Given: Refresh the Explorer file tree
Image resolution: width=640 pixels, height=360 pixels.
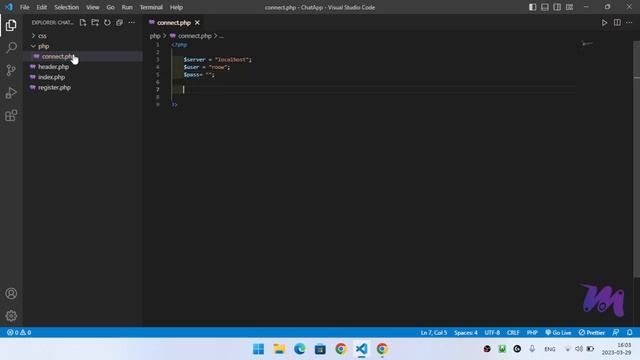Looking at the screenshot, I should pos(107,23).
